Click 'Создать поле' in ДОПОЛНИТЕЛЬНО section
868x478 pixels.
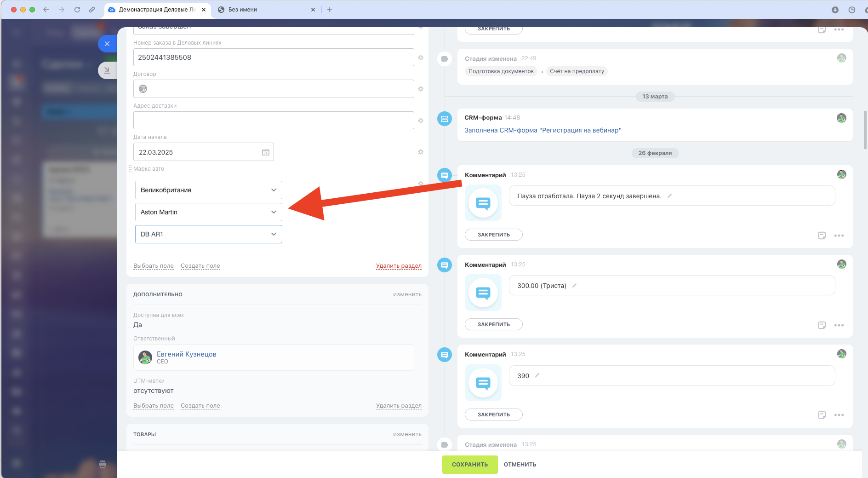click(x=200, y=406)
